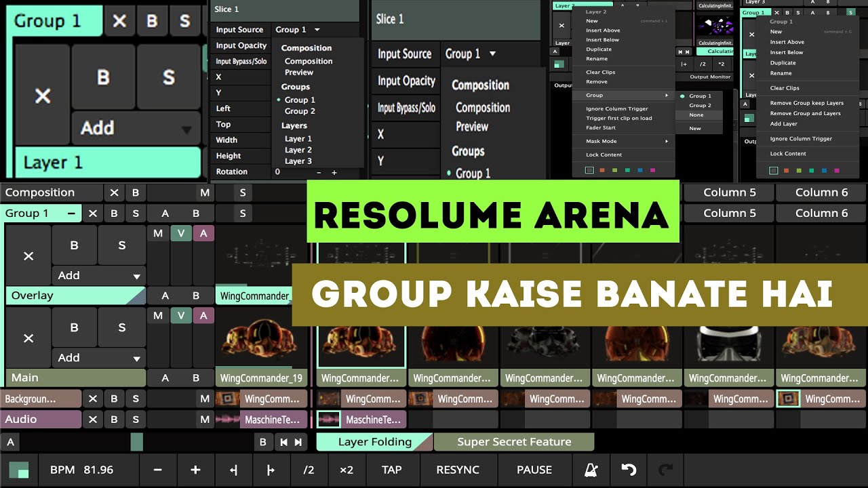Increase Rotation with the plus stepper
Viewport: 868px width, 488px height.
[334, 172]
